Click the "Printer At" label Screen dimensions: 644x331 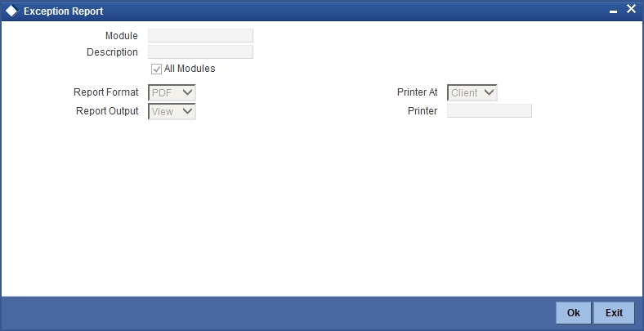(418, 92)
